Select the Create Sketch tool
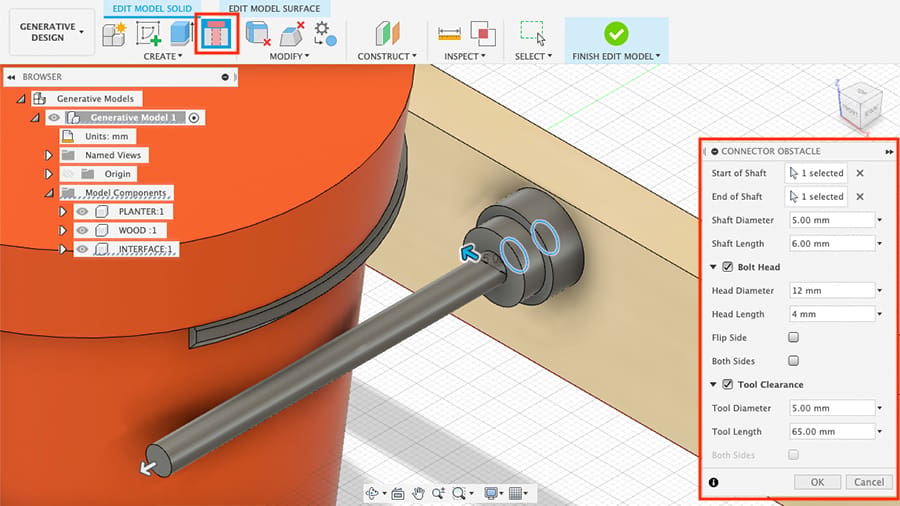900x506 pixels. click(x=149, y=34)
